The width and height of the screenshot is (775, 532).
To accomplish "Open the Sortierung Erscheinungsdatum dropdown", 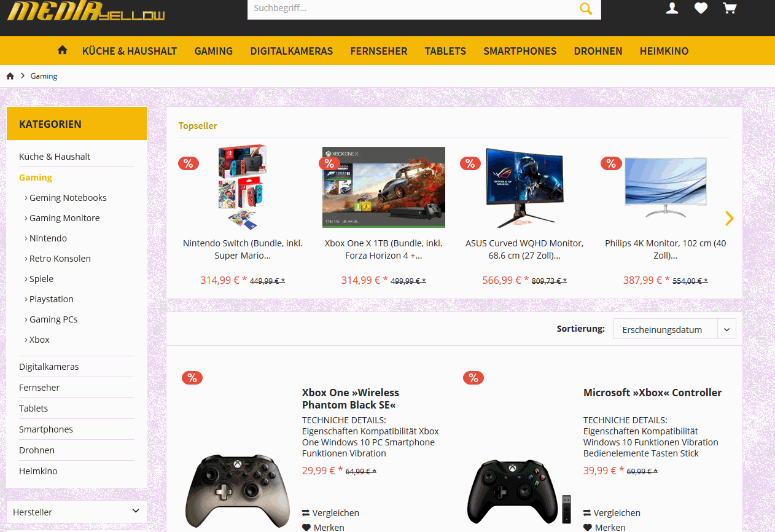I will (x=674, y=329).
